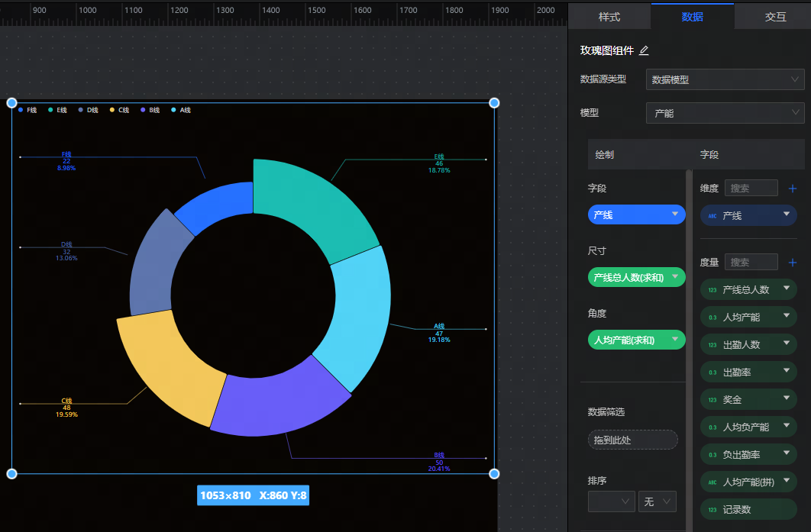Open the 模型 dropdown showing 产能

click(725, 113)
